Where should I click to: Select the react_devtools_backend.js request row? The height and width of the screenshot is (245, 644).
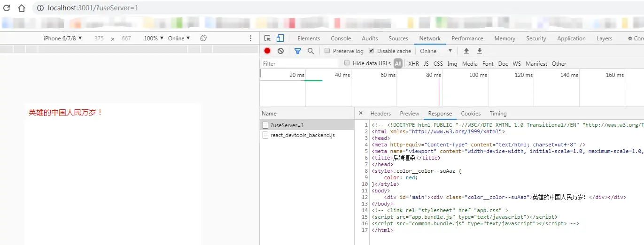[x=307, y=135]
